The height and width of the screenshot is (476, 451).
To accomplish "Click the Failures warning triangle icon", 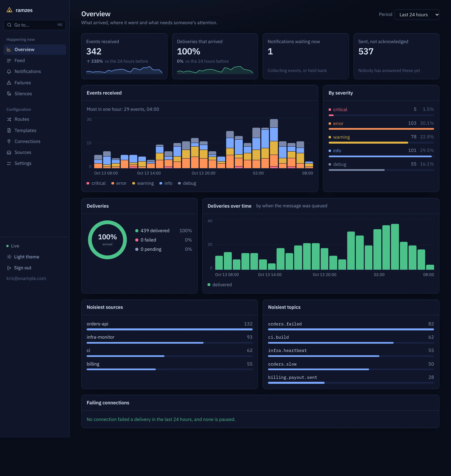I will pos(9,83).
